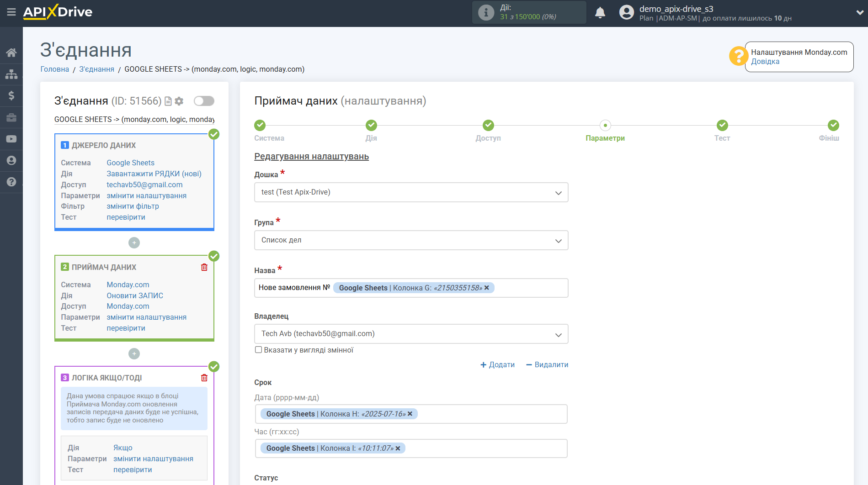Remove Колонка H tag from Дата

coord(410,414)
